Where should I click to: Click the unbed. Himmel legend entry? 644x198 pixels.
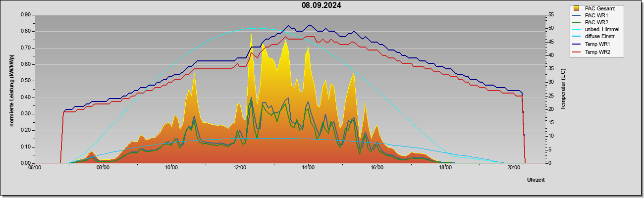(596, 30)
